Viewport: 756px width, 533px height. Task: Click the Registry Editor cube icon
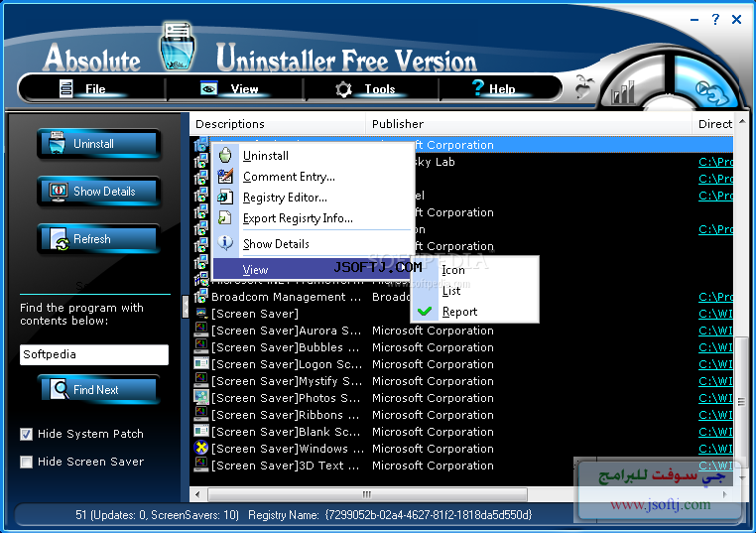coord(225,197)
